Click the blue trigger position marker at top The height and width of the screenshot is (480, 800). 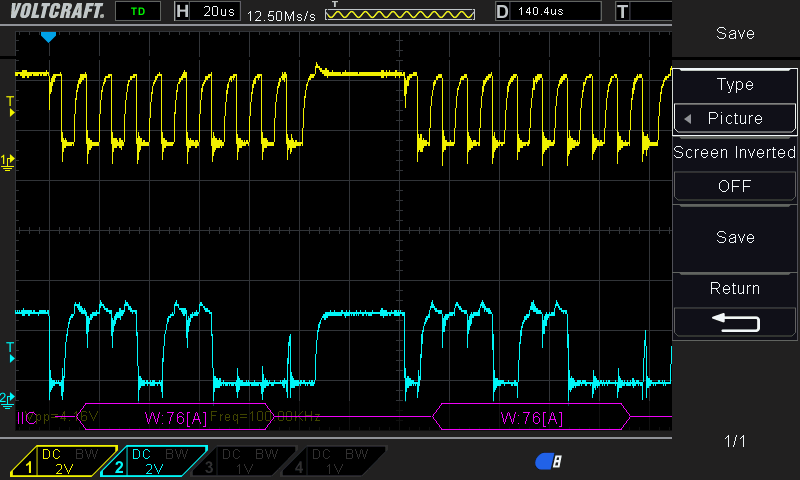pyautogui.click(x=48, y=36)
